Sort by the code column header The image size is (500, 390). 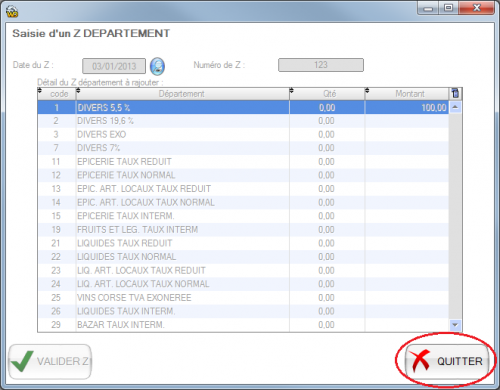tap(57, 94)
